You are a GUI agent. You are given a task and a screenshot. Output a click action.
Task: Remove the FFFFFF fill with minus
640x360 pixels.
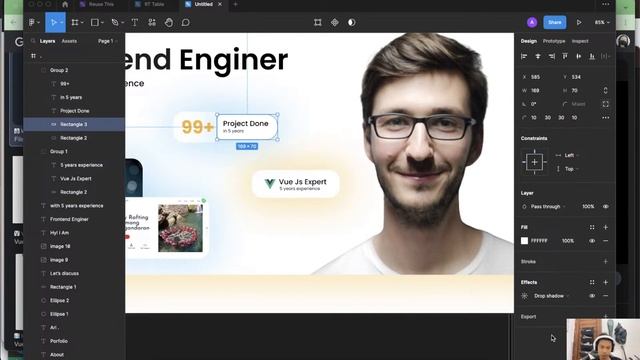point(605,241)
